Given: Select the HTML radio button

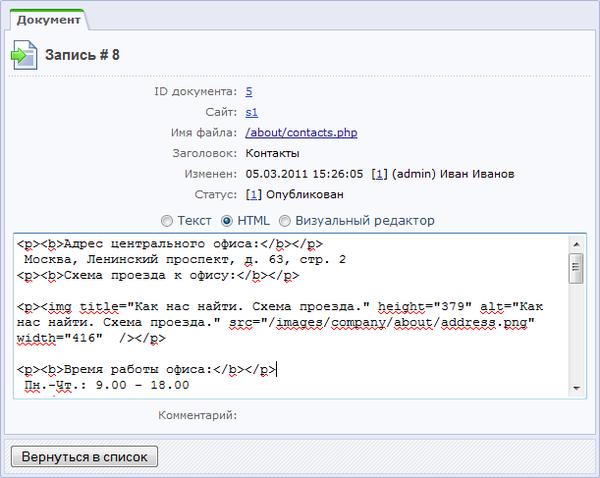Looking at the screenshot, I should (x=227, y=220).
